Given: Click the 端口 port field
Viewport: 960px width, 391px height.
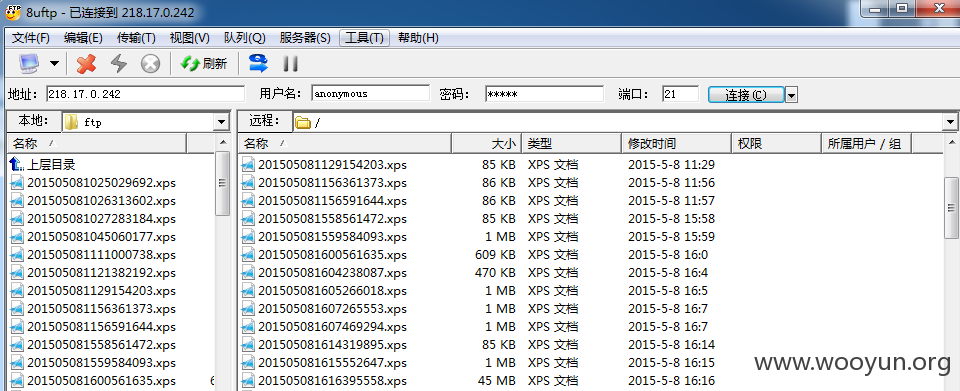Looking at the screenshot, I should 680,94.
